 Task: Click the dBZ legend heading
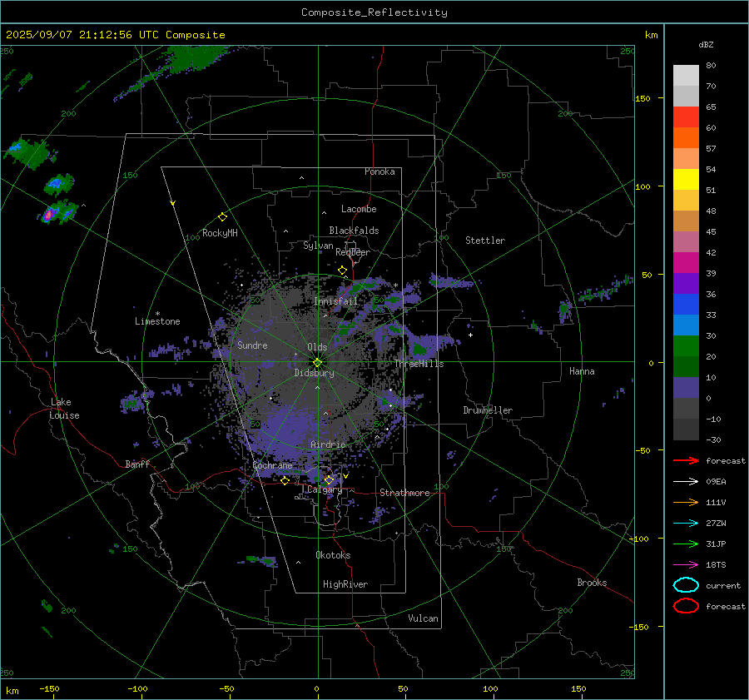tap(706, 45)
